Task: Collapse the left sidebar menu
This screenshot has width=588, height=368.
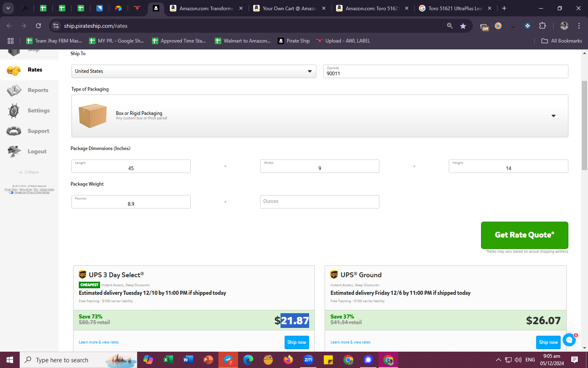Action: click(x=29, y=172)
